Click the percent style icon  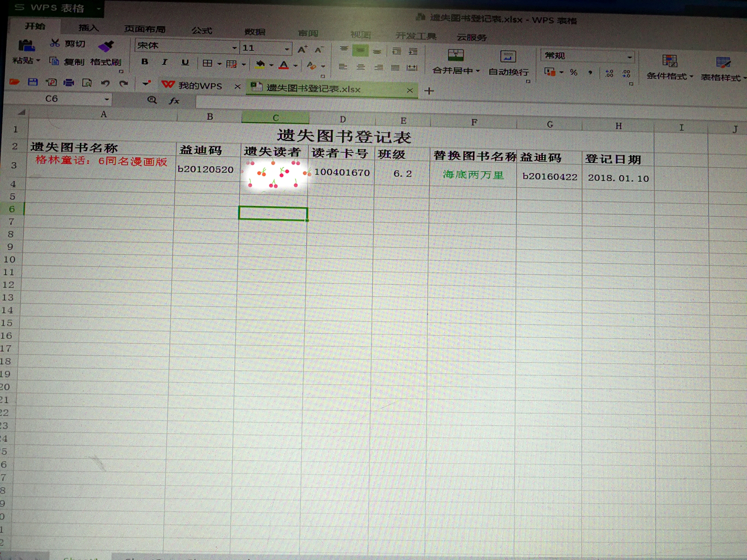click(x=574, y=72)
